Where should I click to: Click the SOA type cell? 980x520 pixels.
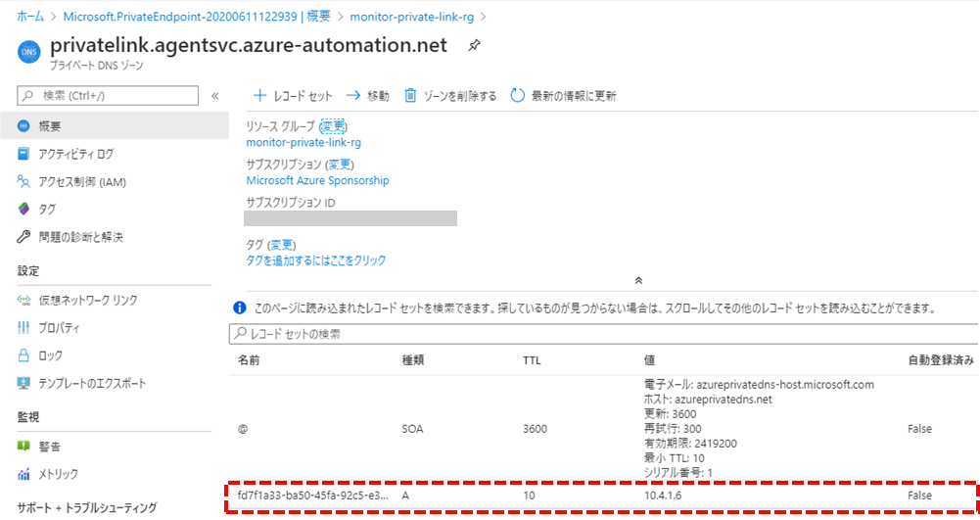(x=412, y=429)
